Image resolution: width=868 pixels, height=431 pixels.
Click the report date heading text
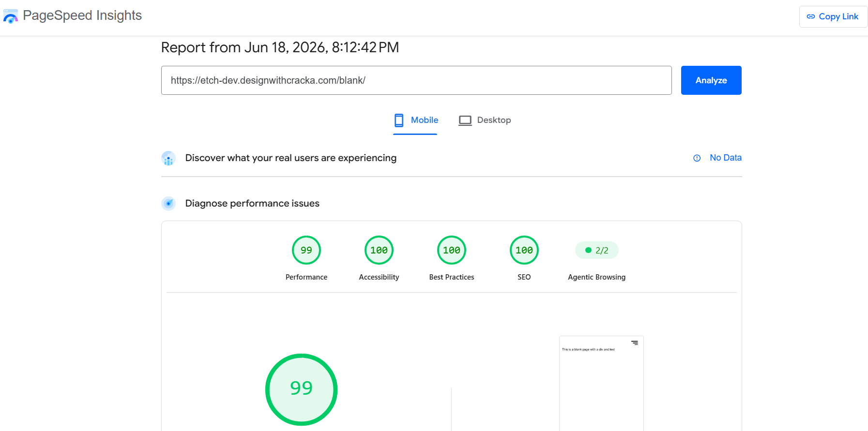coord(280,47)
